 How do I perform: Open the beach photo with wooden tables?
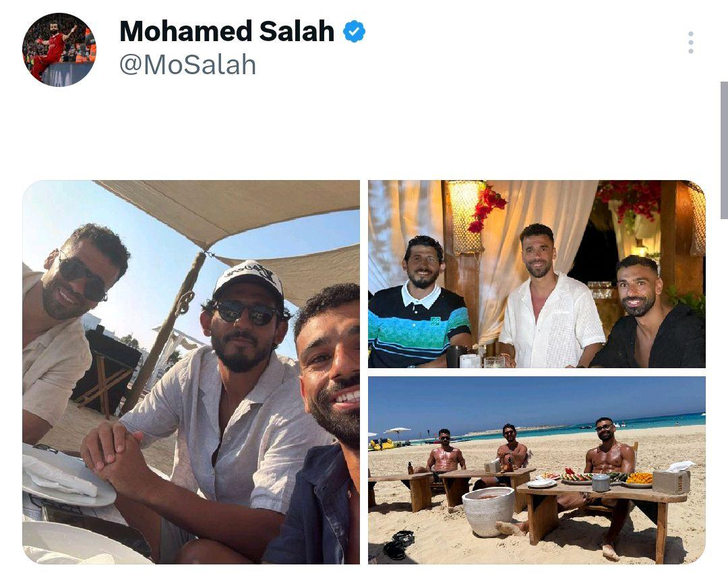point(537,470)
